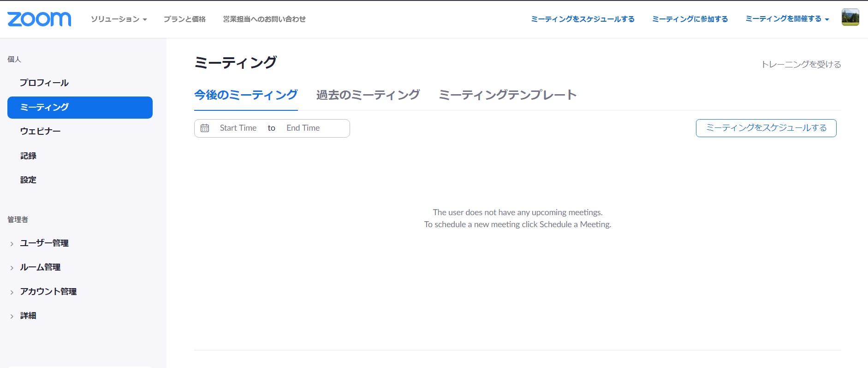Switch to ミーティングテンプレート tab
The image size is (868, 368).
507,95
